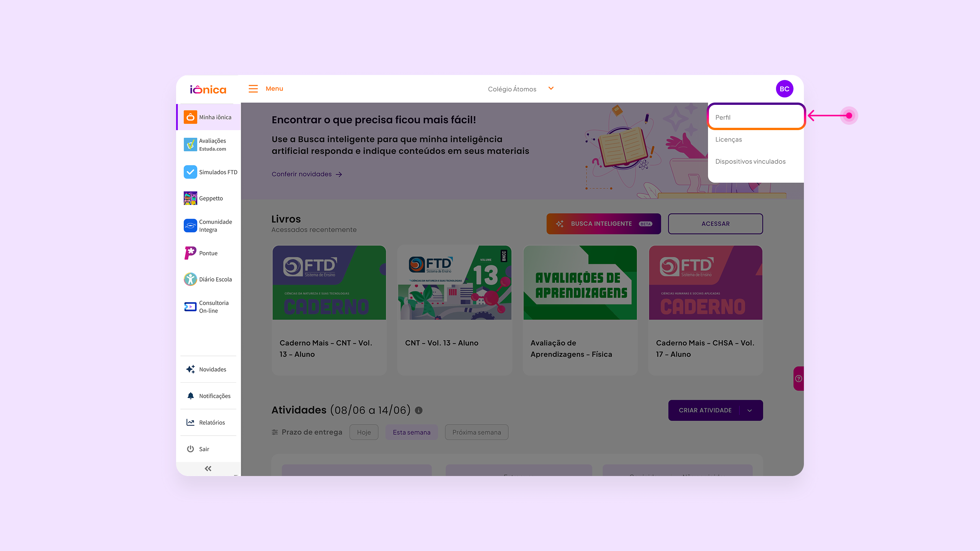The image size is (980, 551).
Task: Follow Conferir novidades link
Action: tap(307, 174)
